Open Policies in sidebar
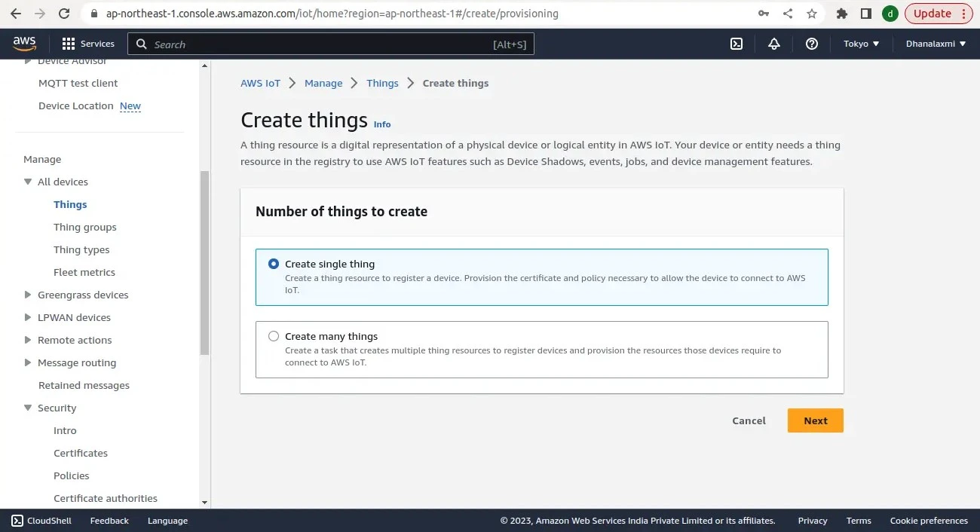The width and height of the screenshot is (980, 532). (72, 475)
